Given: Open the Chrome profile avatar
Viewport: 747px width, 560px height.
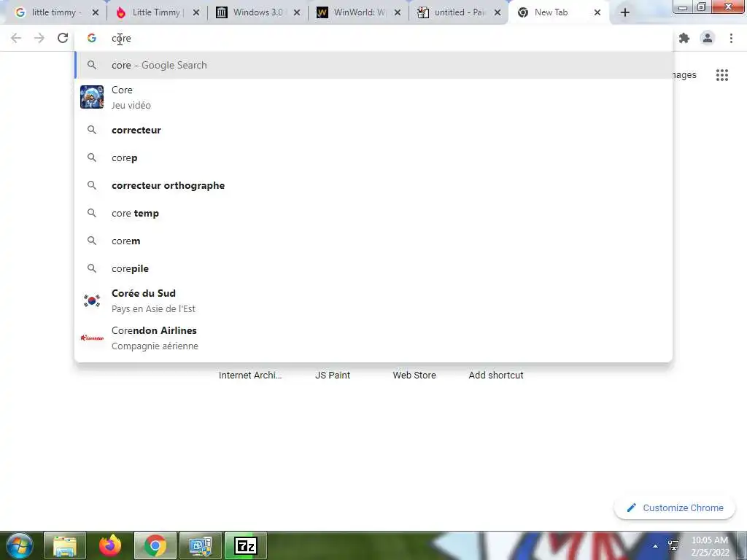Looking at the screenshot, I should coord(708,38).
